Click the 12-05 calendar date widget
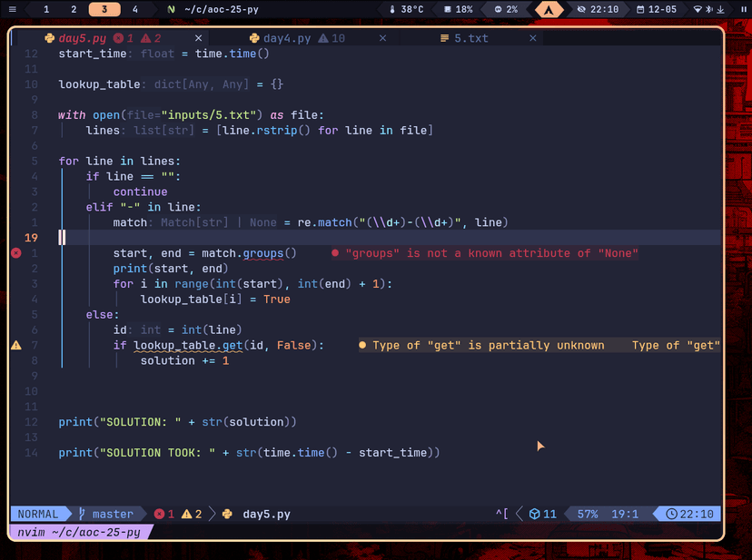Viewport: 752px width, 560px height. coord(656,9)
